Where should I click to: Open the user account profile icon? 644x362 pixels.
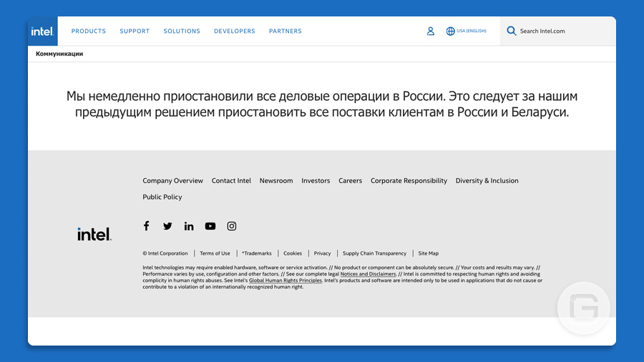pyautogui.click(x=431, y=31)
